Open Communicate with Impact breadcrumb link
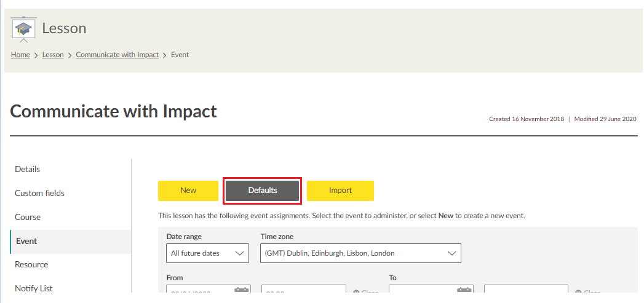The height and width of the screenshot is (303, 644). (x=117, y=55)
